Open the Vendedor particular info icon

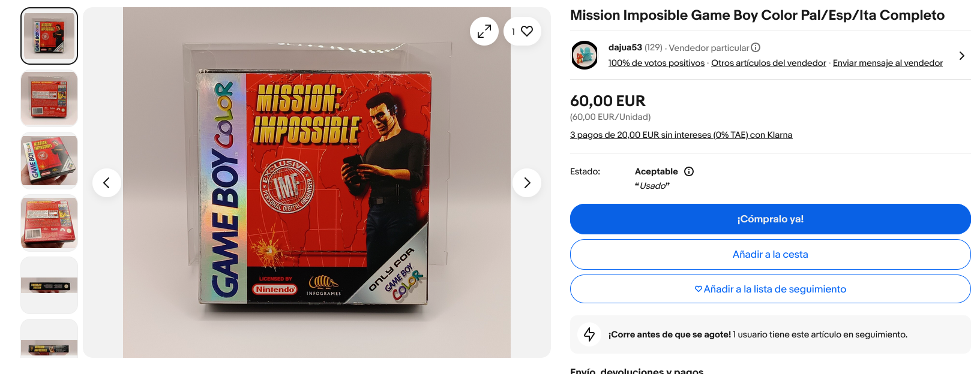[x=756, y=47]
